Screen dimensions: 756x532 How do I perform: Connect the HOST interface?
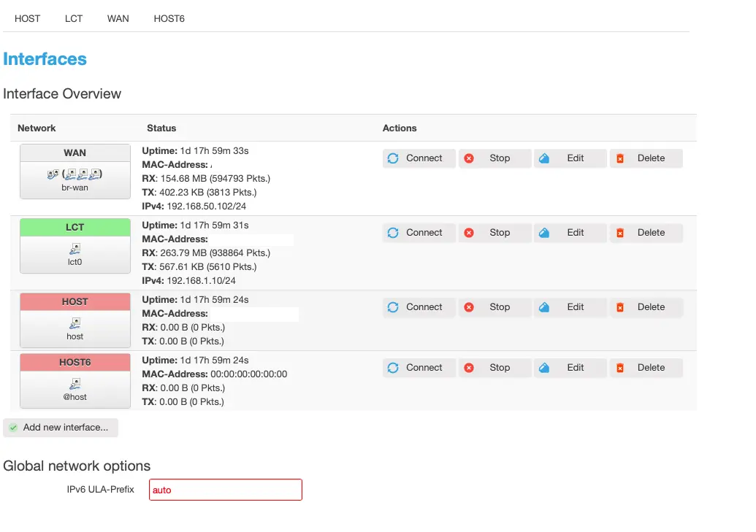point(419,307)
